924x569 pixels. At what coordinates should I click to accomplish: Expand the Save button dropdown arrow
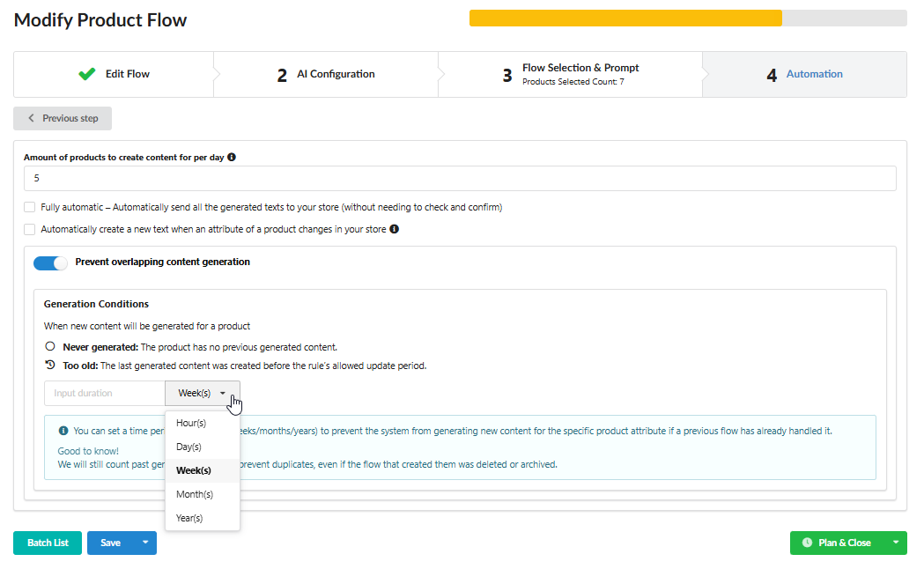coord(145,543)
